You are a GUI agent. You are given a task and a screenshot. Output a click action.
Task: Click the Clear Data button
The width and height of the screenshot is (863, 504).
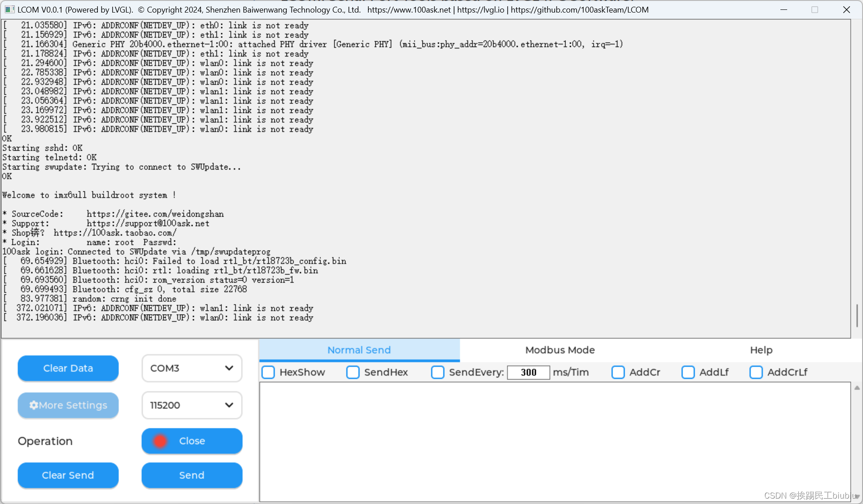tap(68, 368)
